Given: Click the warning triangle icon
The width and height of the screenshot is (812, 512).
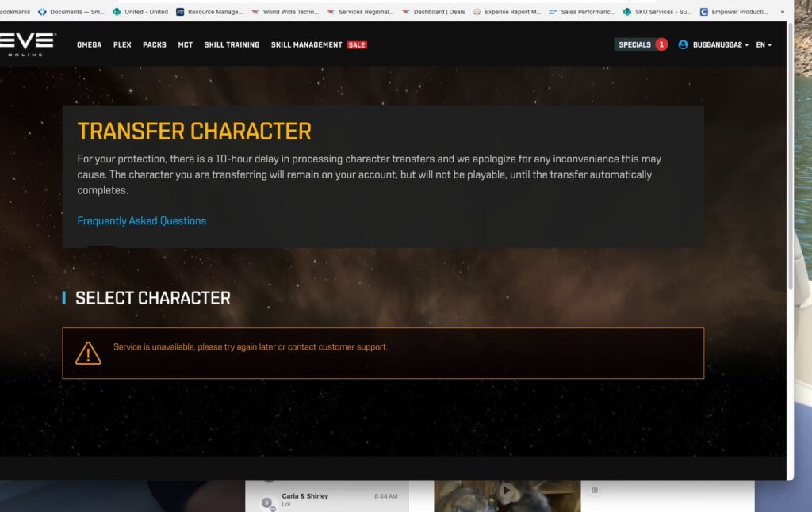Looking at the screenshot, I should coord(88,353).
